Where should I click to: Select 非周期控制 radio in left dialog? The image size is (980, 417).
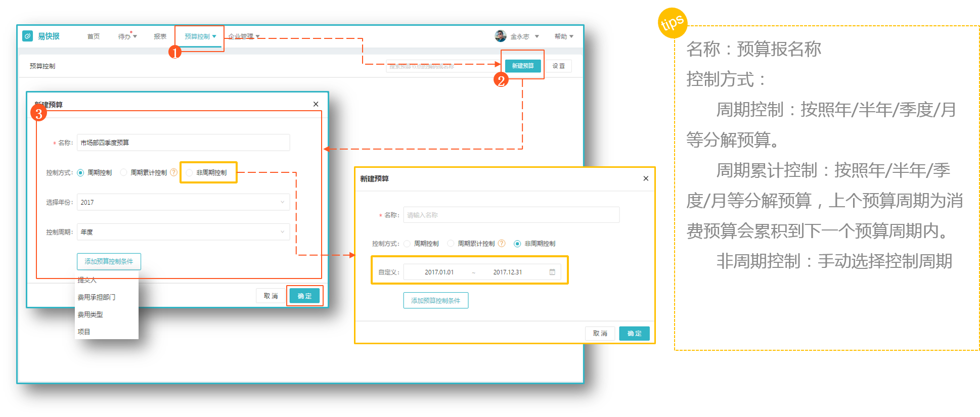click(x=189, y=173)
